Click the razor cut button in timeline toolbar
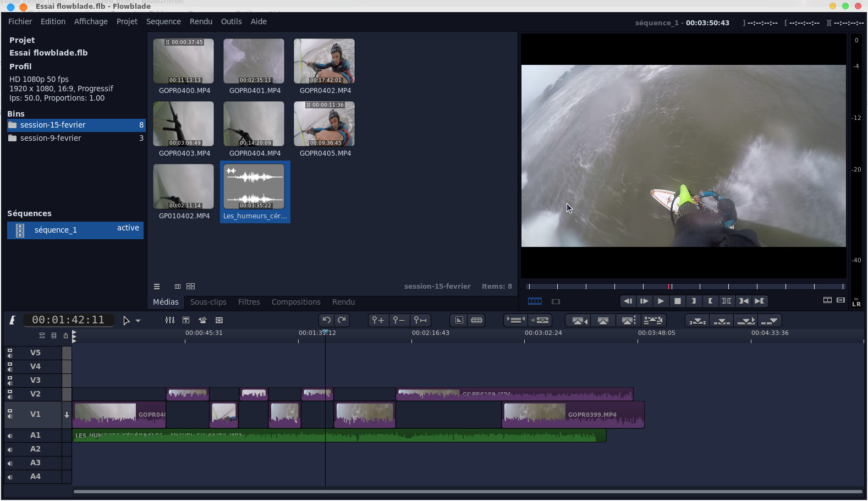Screen dimensions: 868x501 point(477,320)
